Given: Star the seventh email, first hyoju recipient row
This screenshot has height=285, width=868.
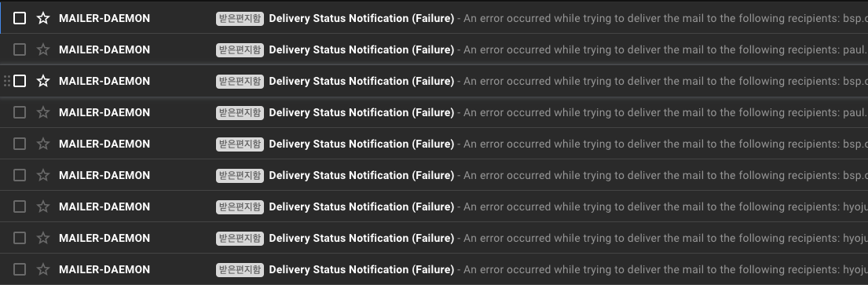Looking at the screenshot, I should 43,207.
